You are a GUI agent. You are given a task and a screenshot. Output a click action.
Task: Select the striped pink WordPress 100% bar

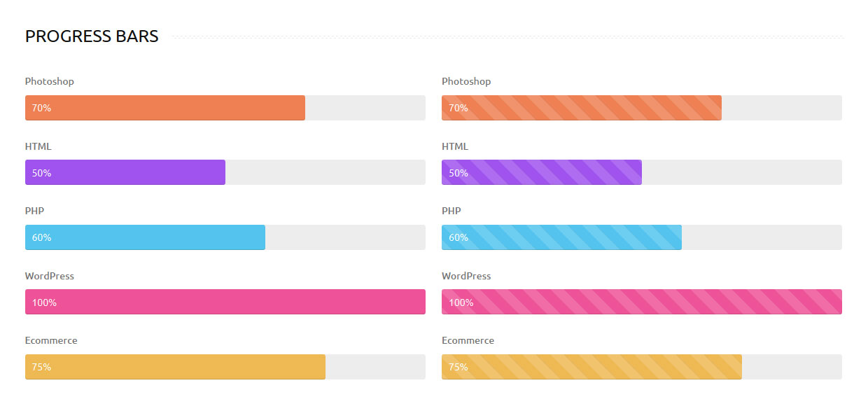tap(641, 302)
